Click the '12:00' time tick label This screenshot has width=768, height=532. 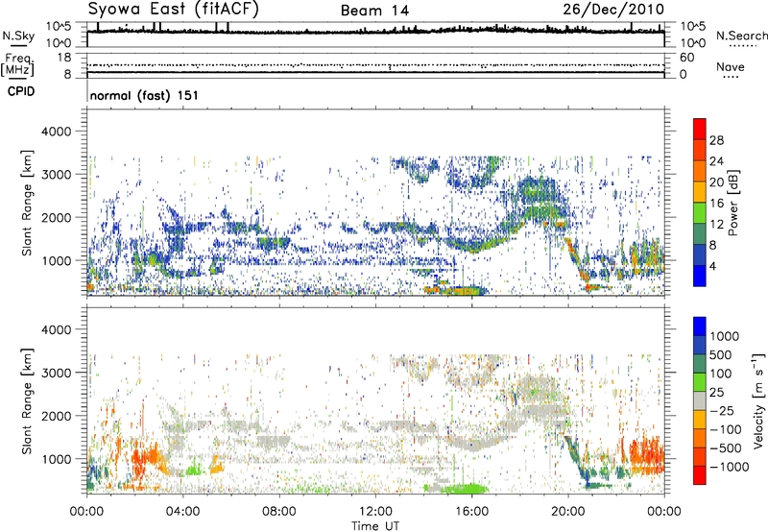pyautogui.click(x=375, y=512)
